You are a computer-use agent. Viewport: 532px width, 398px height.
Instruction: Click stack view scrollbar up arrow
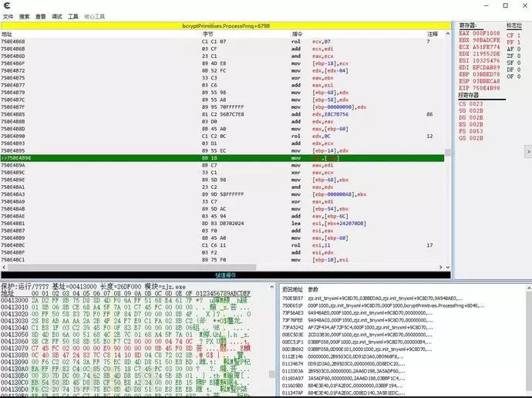529,288
